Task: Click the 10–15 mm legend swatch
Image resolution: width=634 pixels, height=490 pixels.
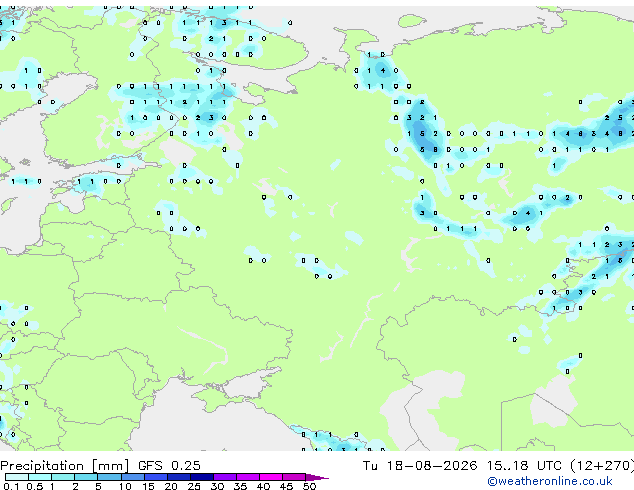Action: [132, 477]
